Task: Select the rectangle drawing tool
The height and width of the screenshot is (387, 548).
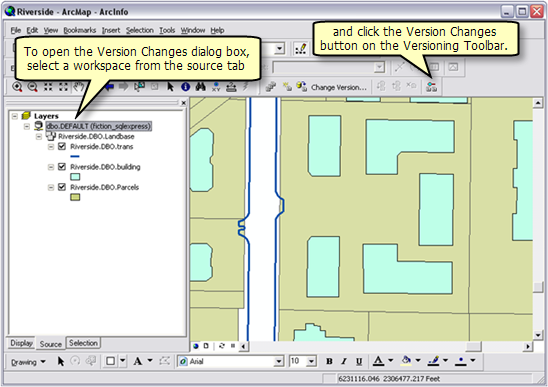Action: click(110, 361)
